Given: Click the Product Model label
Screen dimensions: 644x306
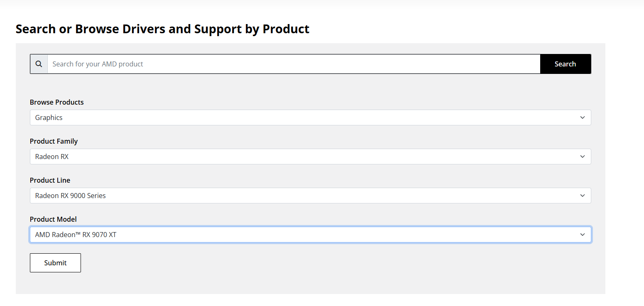Looking at the screenshot, I should coord(53,219).
